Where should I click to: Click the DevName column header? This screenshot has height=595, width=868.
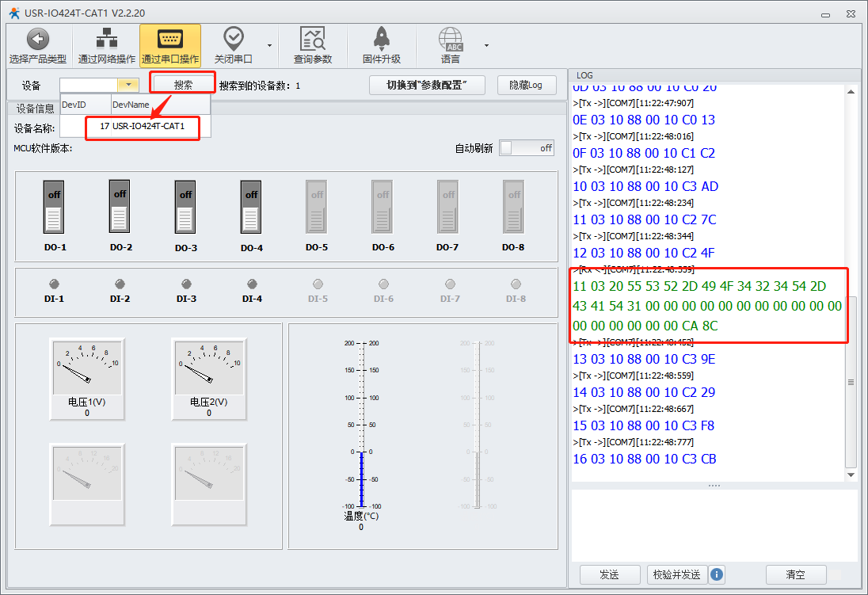(161, 105)
